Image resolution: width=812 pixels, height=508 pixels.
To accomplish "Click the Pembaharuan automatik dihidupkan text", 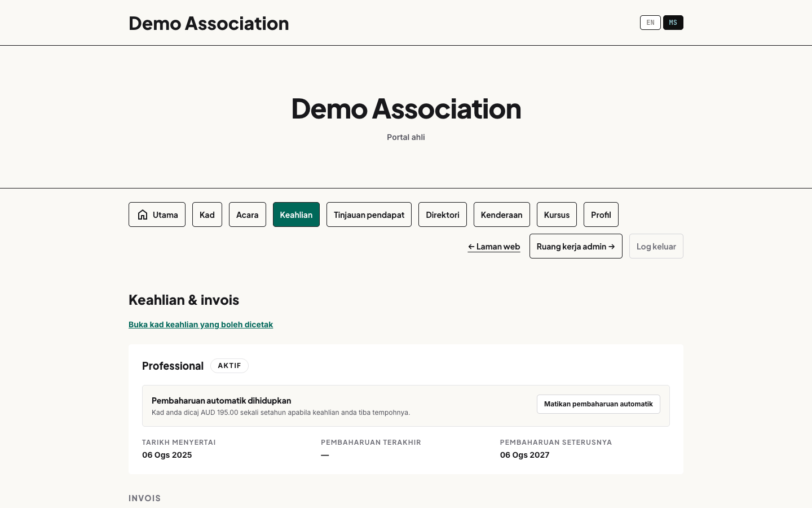I will [x=222, y=401].
